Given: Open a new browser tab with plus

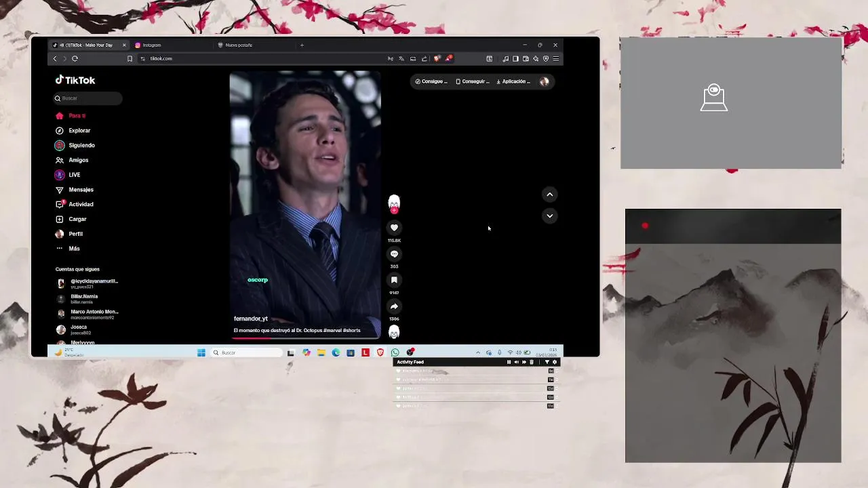Looking at the screenshot, I should pos(302,45).
